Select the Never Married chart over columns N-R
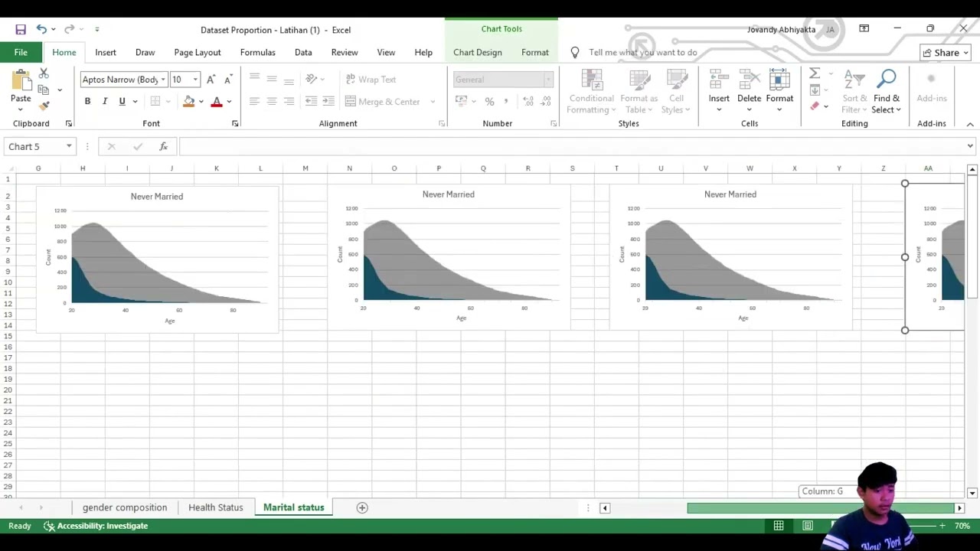980x551 pixels. click(x=449, y=257)
